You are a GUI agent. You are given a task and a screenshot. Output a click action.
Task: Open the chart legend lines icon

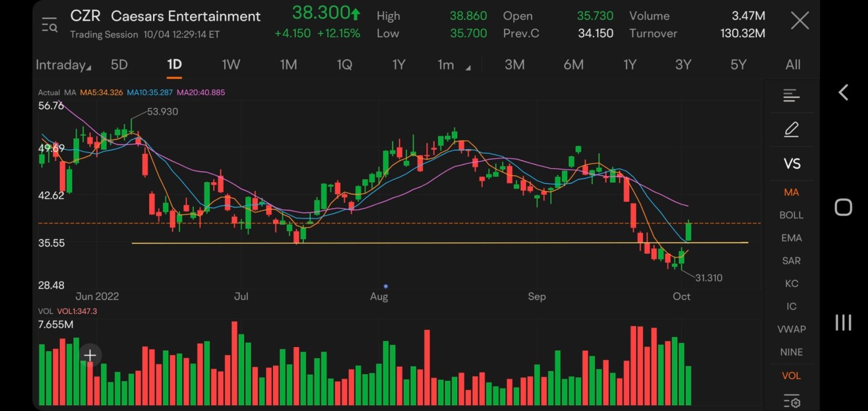[792, 96]
